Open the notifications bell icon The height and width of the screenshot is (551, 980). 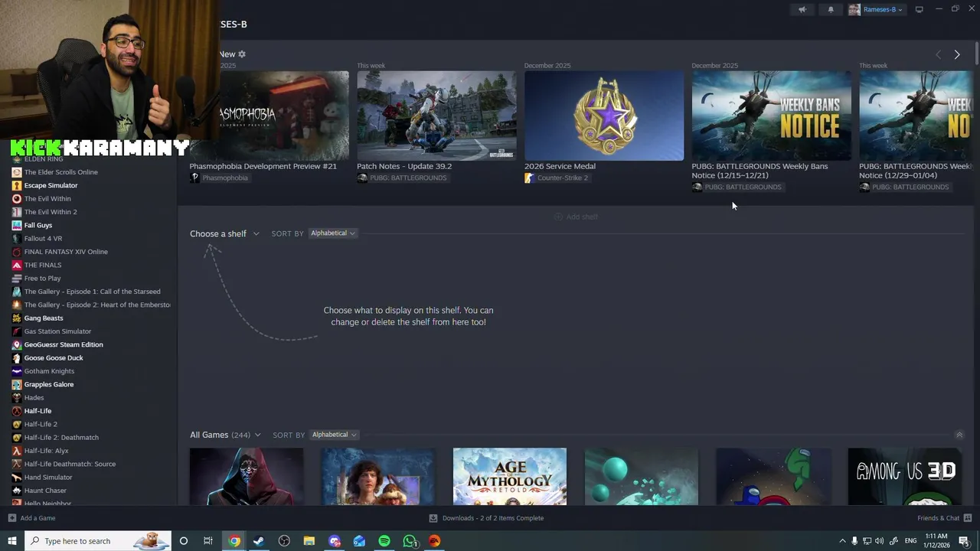pyautogui.click(x=831, y=10)
